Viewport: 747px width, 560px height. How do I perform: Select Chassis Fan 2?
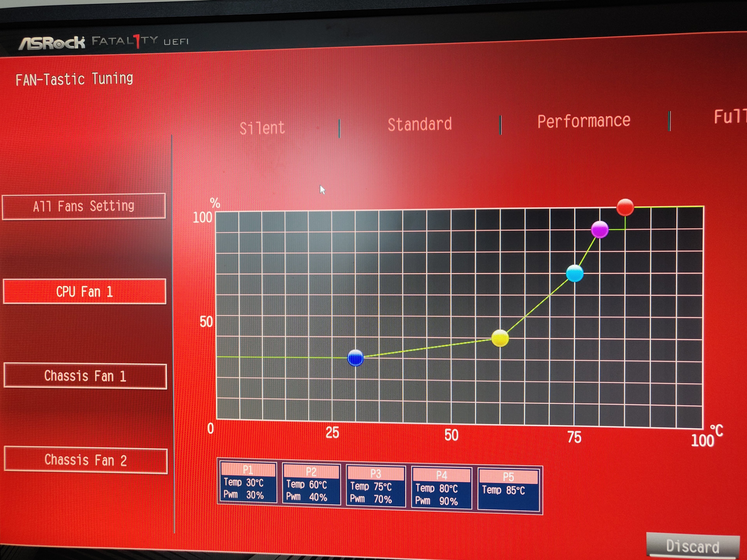[85, 460]
